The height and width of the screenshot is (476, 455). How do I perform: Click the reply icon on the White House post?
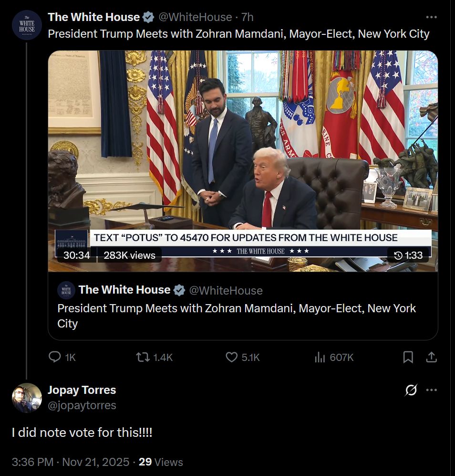(x=54, y=357)
